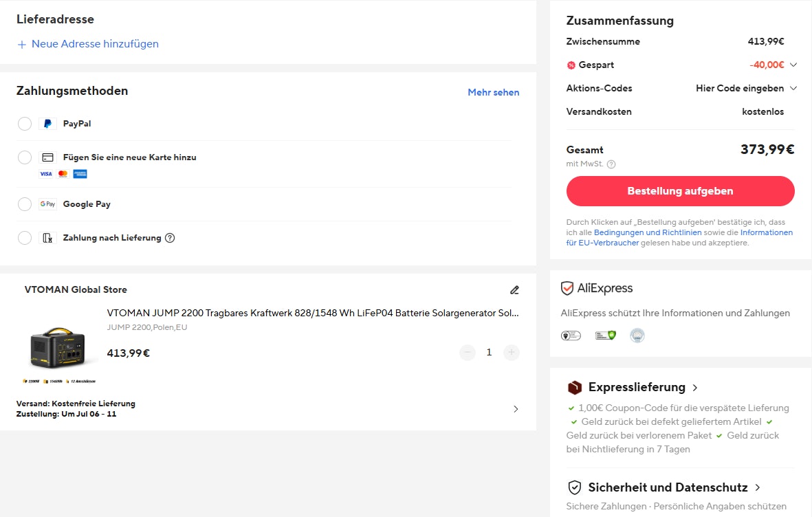Viewport: 812px width, 517px height.
Task: Expand the Gespart savings details chevron
Action: click(x=793, y=65)
